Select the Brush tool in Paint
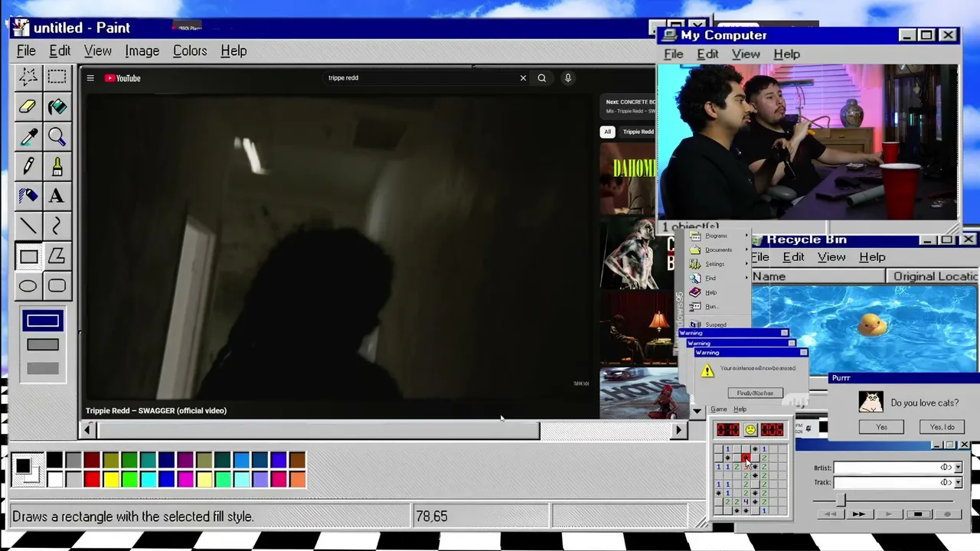The height and width of the screenshot is (551, 980). [x=57, y=166]
